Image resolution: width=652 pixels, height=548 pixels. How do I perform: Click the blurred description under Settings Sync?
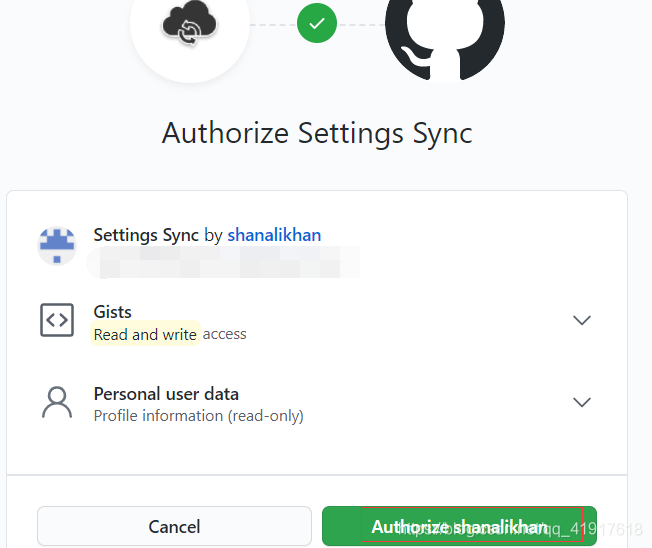224,262
